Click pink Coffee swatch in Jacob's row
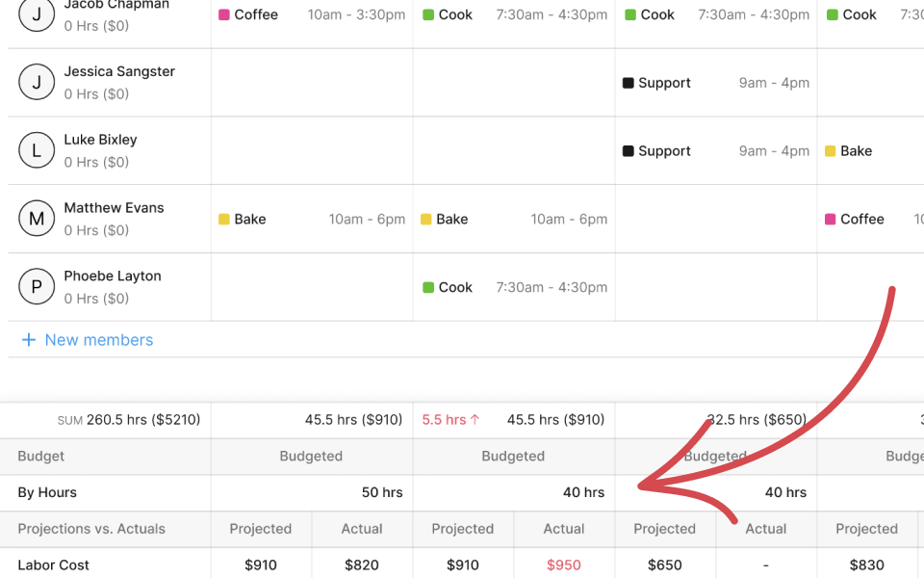This screenshot has width=924, height=578. click(x=224, y=14)
